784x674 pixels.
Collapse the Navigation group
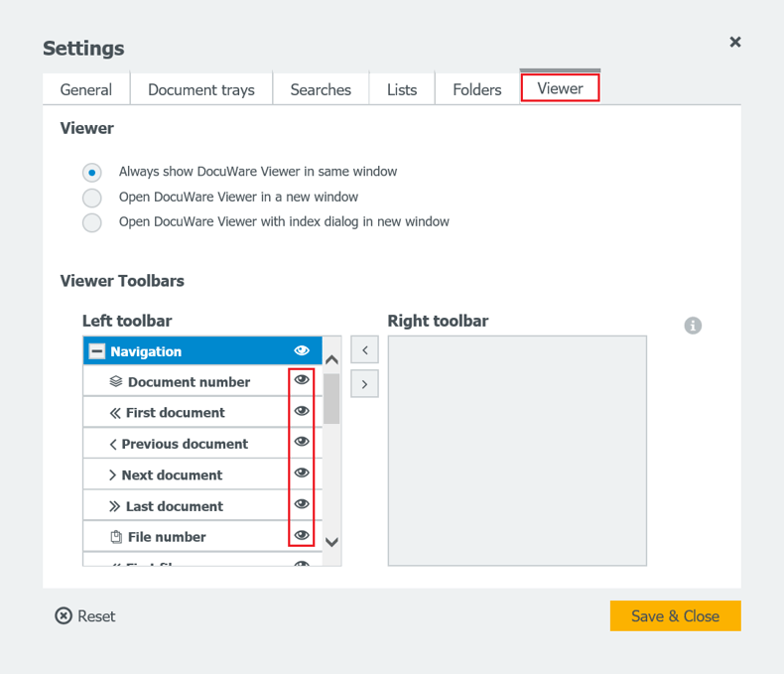tap(97, 351)
